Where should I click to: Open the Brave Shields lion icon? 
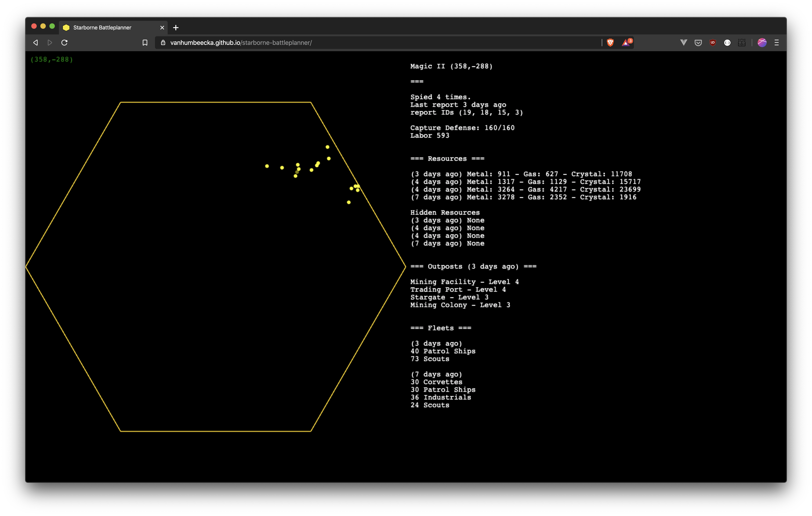[610, 42]
